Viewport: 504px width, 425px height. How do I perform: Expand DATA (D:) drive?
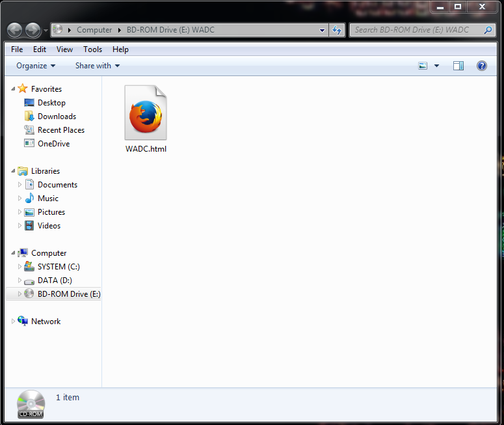20,281
